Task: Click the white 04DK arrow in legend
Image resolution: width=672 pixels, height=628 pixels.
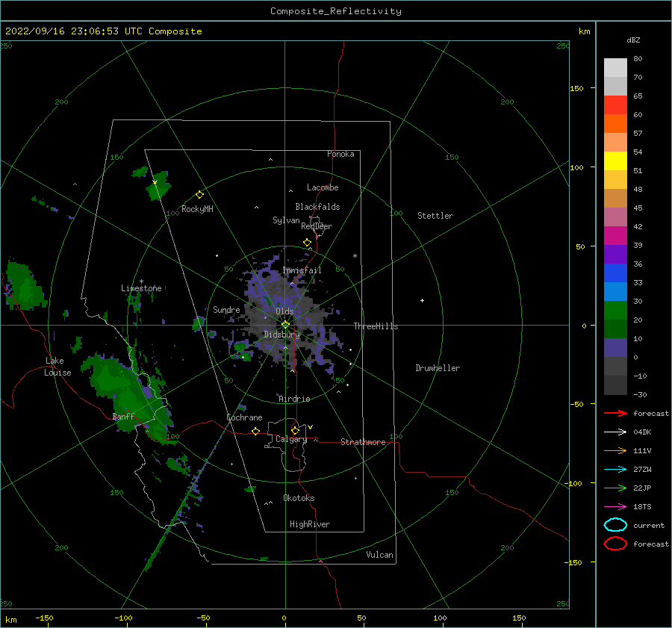Action: pos(615,432)
